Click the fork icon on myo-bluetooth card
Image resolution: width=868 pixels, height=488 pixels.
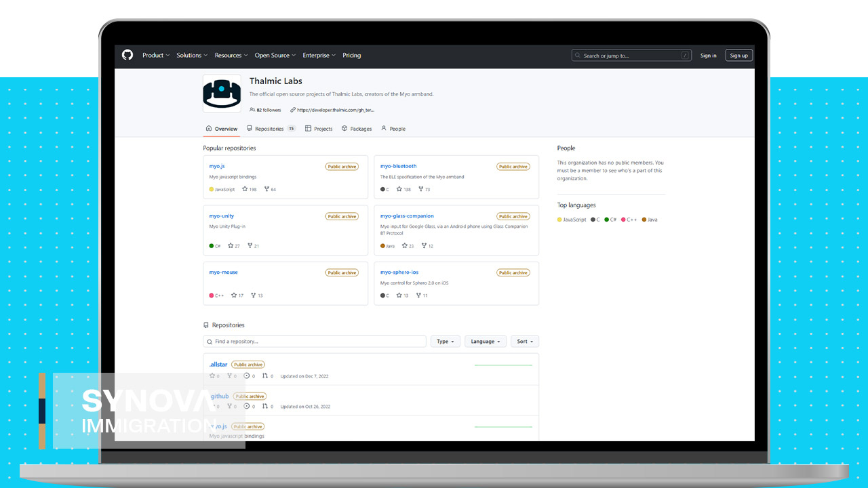pyautogui.click(x=420, y=189)
